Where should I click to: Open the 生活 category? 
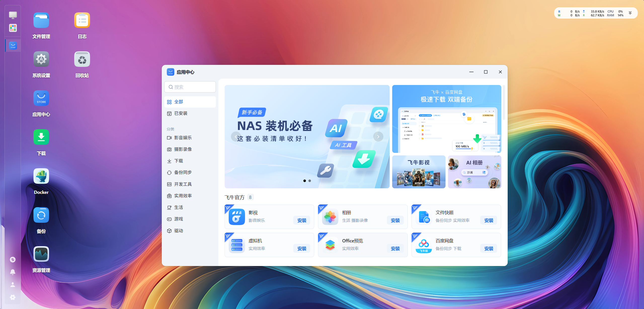coord(190,207)
